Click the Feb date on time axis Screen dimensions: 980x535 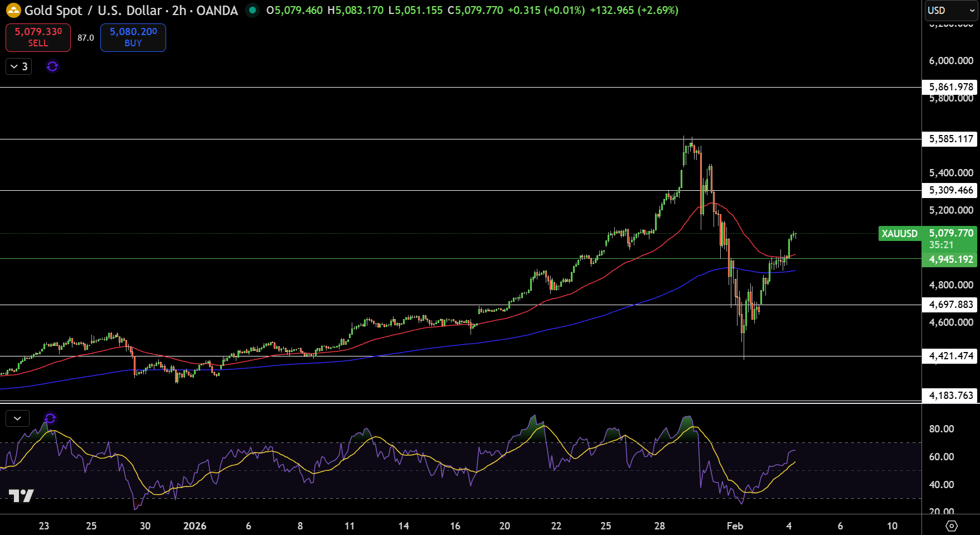(x=735, y=526)
